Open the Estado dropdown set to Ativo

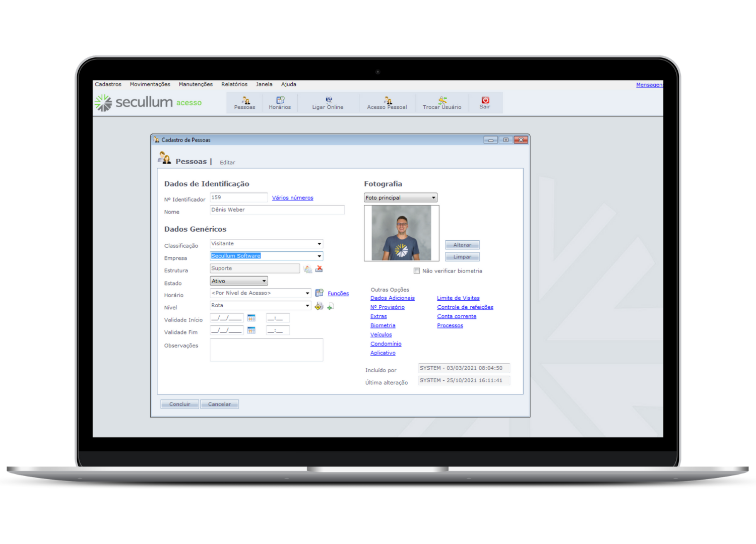click(264, 281)
